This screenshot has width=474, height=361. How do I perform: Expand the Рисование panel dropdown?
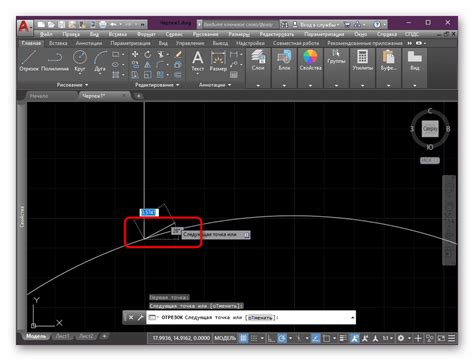[x=72, y=85]
